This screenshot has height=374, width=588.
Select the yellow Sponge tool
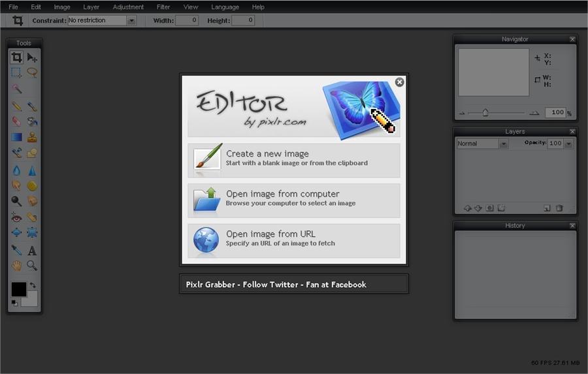click(32, 185)
